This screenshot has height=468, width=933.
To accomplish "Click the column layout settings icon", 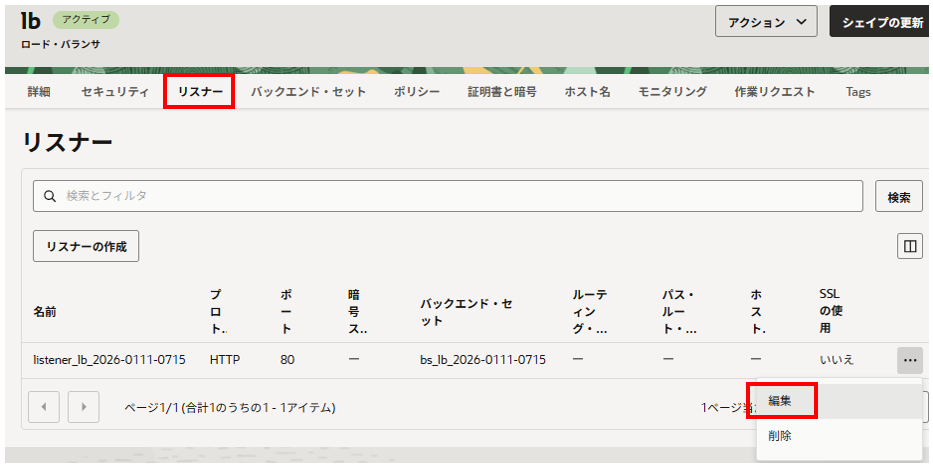I will coord(909,246).
